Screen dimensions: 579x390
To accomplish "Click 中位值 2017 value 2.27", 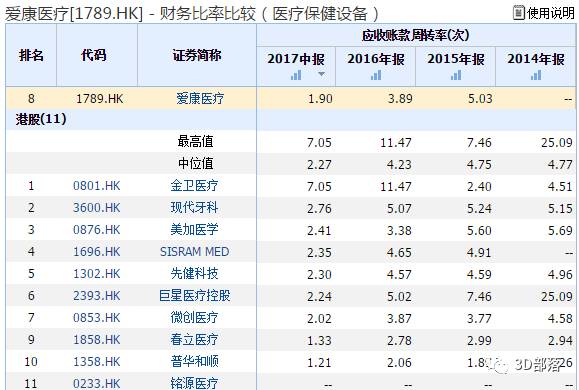I will [319, 164].
